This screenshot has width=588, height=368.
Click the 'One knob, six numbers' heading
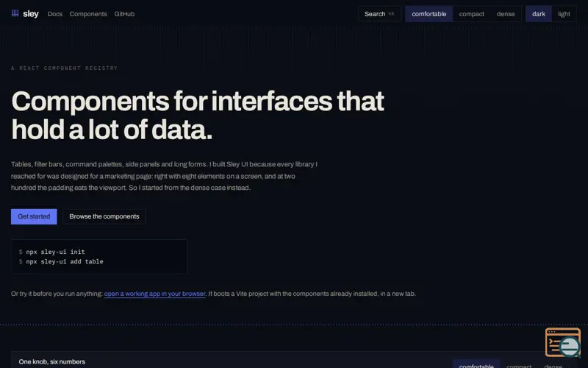click(x=51, y=361)
